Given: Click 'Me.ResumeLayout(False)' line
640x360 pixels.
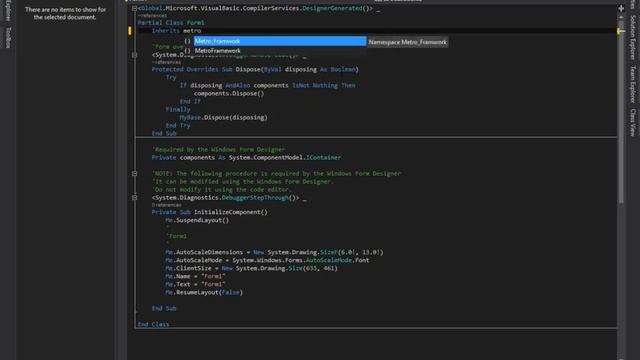Looking at the screenshot, I should click(x=204, y=293).
